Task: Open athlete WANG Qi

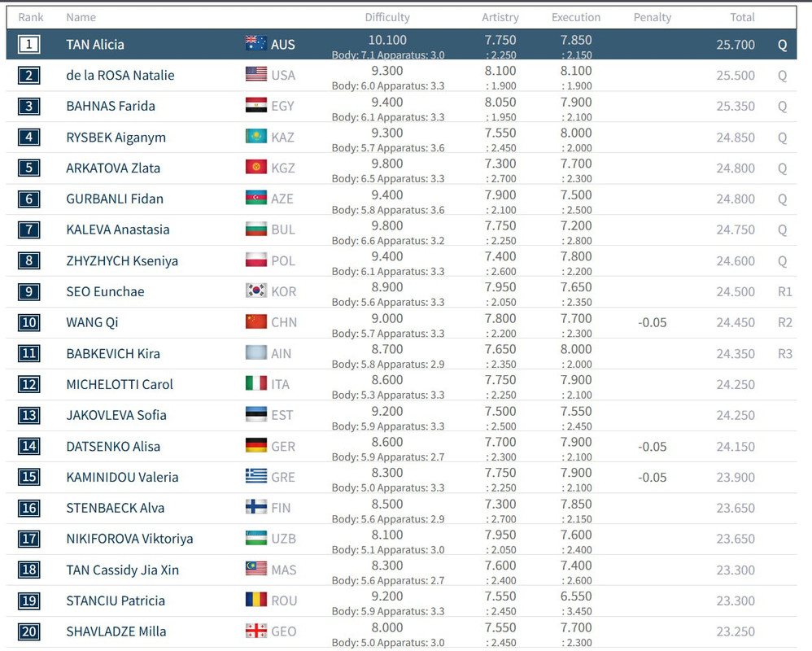Action: point(92,322)
